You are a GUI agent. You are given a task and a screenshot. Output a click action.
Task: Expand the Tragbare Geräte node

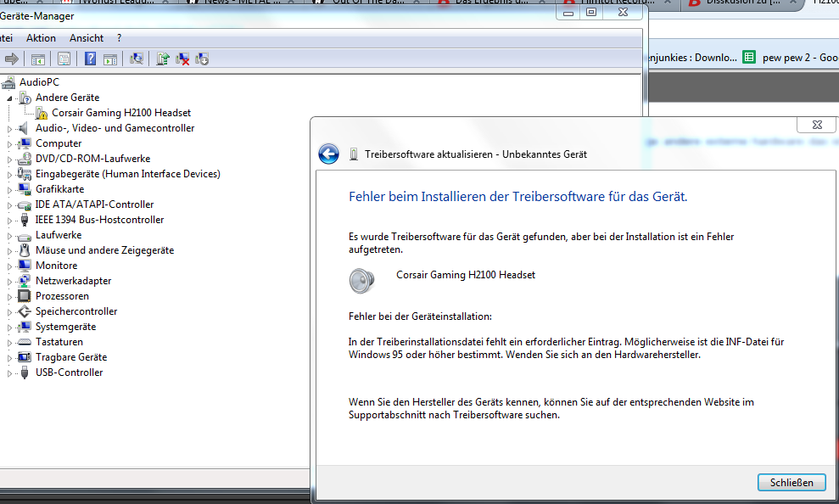tap(9, 358)
